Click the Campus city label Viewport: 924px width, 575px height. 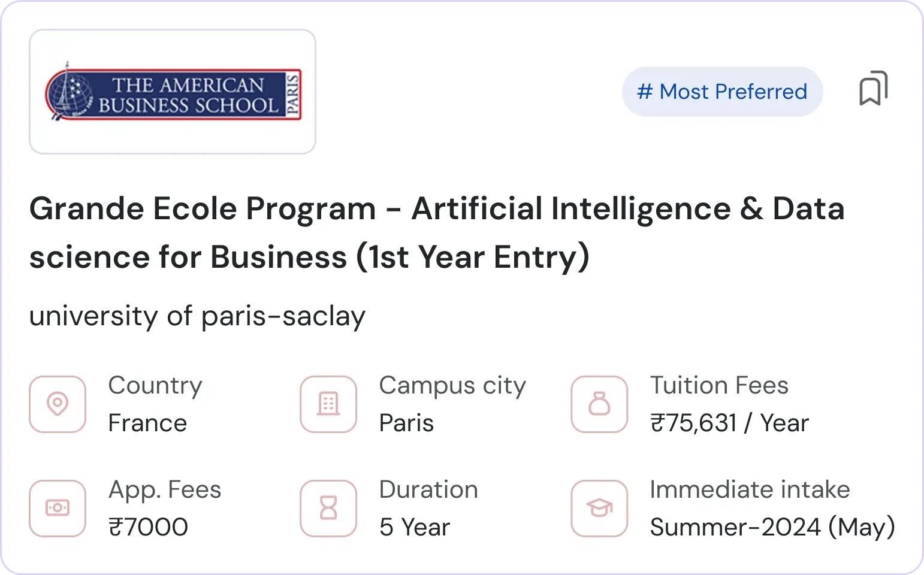pos(452,385)
